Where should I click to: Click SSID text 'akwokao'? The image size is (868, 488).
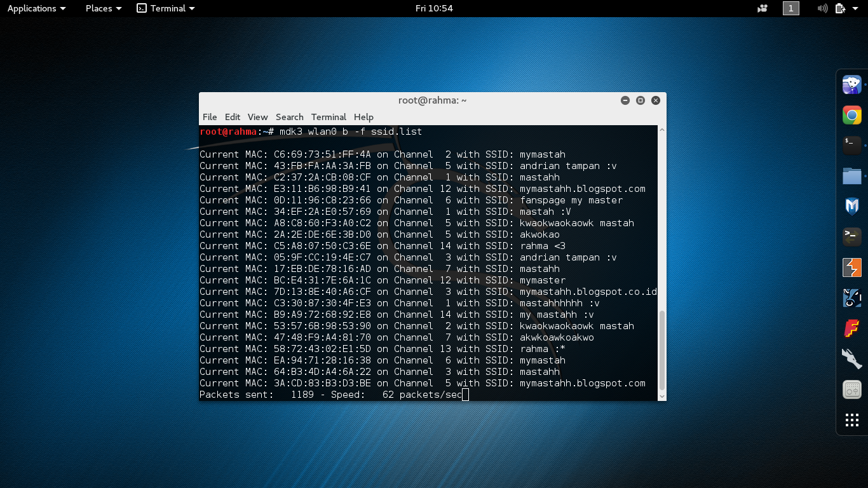tap(539, 234)
